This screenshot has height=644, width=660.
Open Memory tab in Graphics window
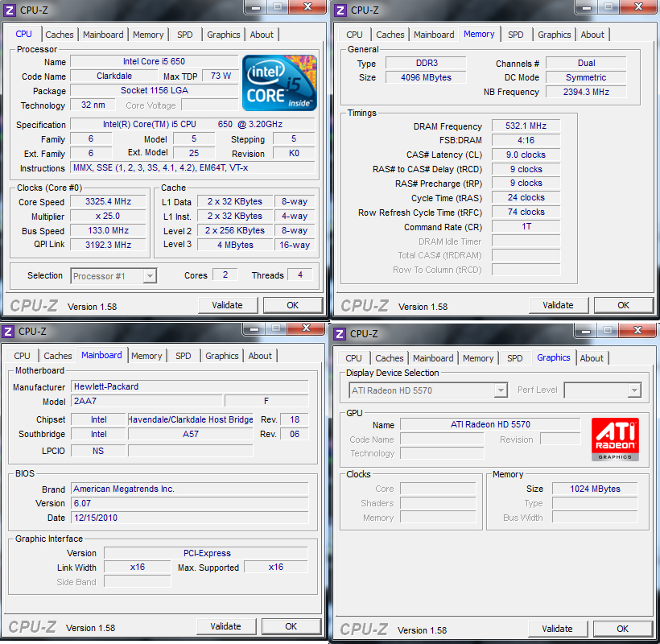point(478,358)
